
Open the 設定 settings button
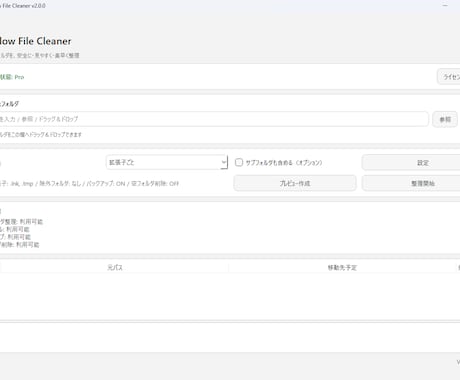tap(423, 163)
